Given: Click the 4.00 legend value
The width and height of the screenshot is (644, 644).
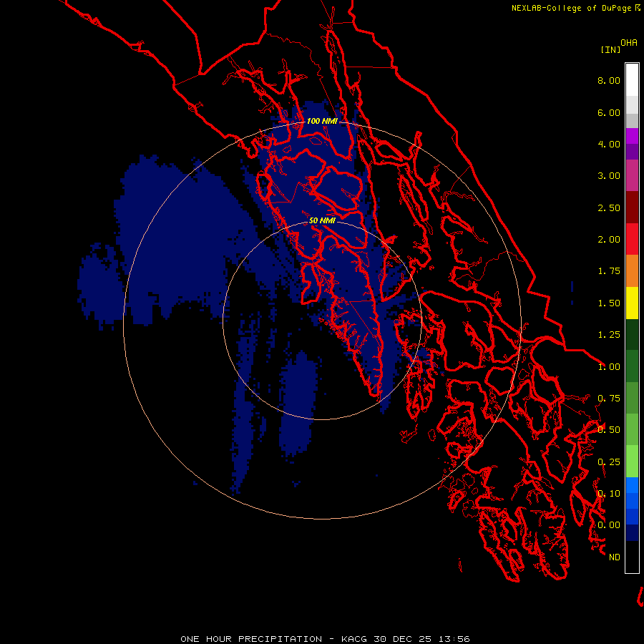Looking at the screenshot, I should (609, 144).
